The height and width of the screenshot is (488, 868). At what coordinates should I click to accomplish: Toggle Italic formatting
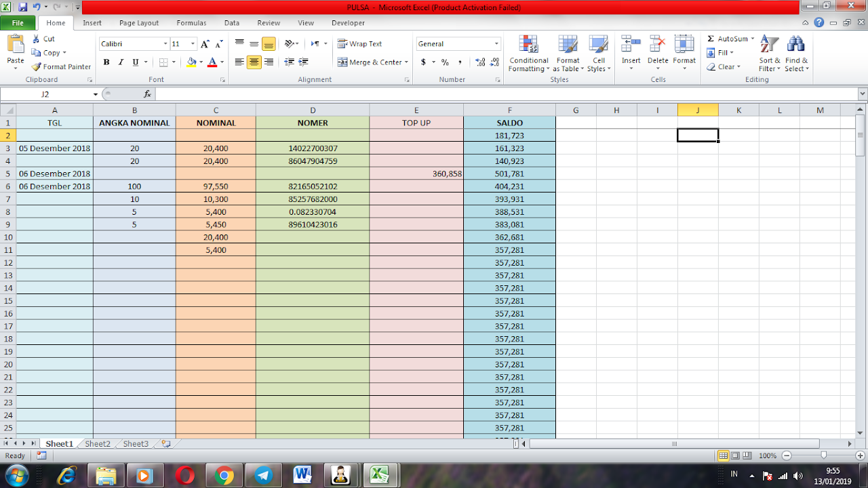121,62
